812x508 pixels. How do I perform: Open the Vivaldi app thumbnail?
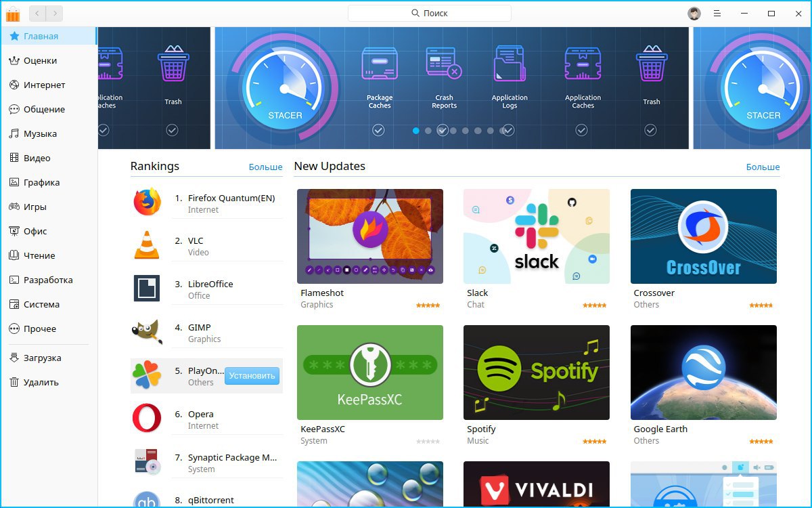coord(537,484)
